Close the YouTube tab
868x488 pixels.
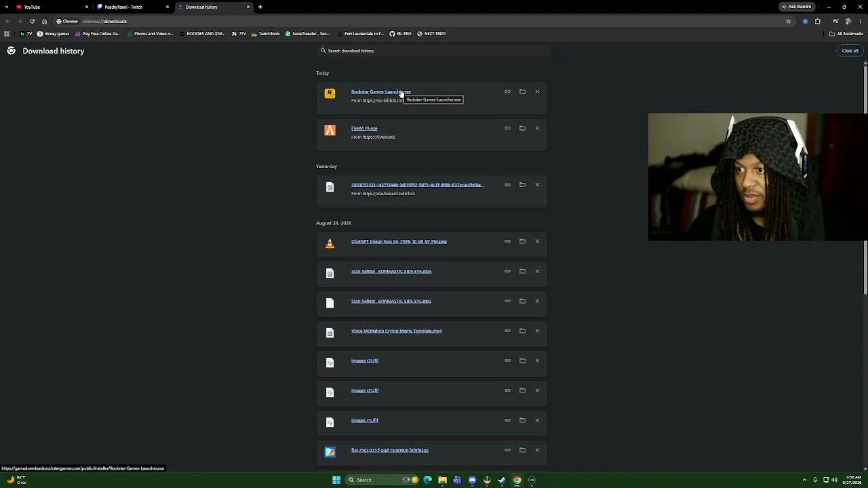coord(87,7)
